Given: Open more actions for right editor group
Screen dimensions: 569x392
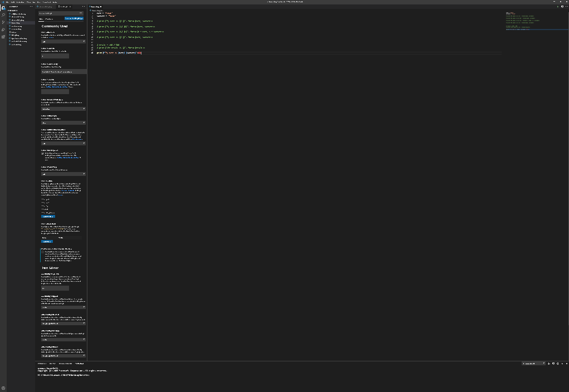Looking at the screenshot, I should point(566,7).
